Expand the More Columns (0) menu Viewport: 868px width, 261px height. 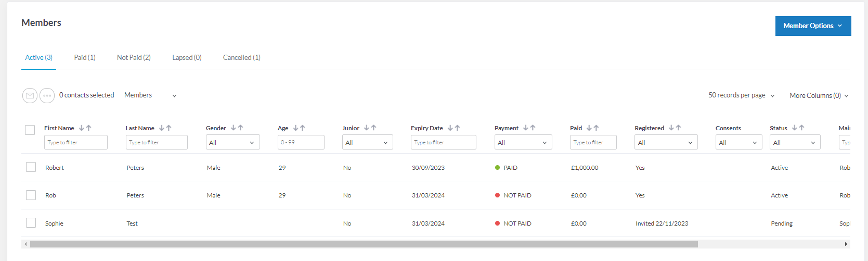(819, 95)
